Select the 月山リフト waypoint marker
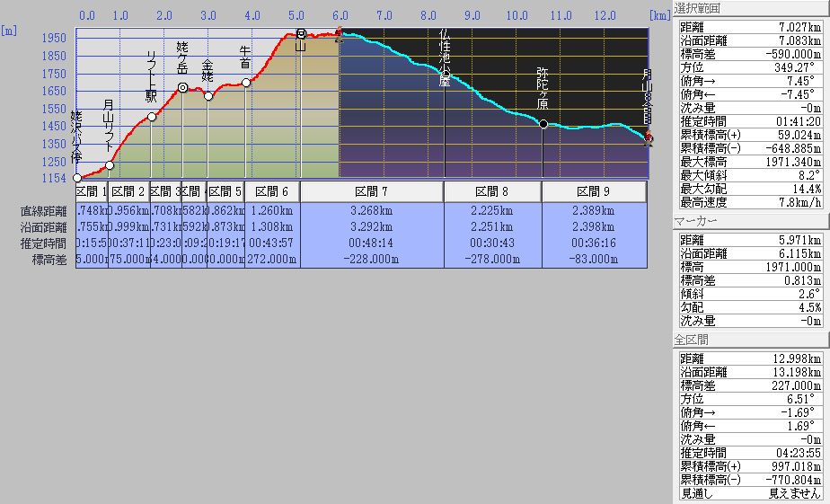This screenshot has width=830, height=504. 110,165
